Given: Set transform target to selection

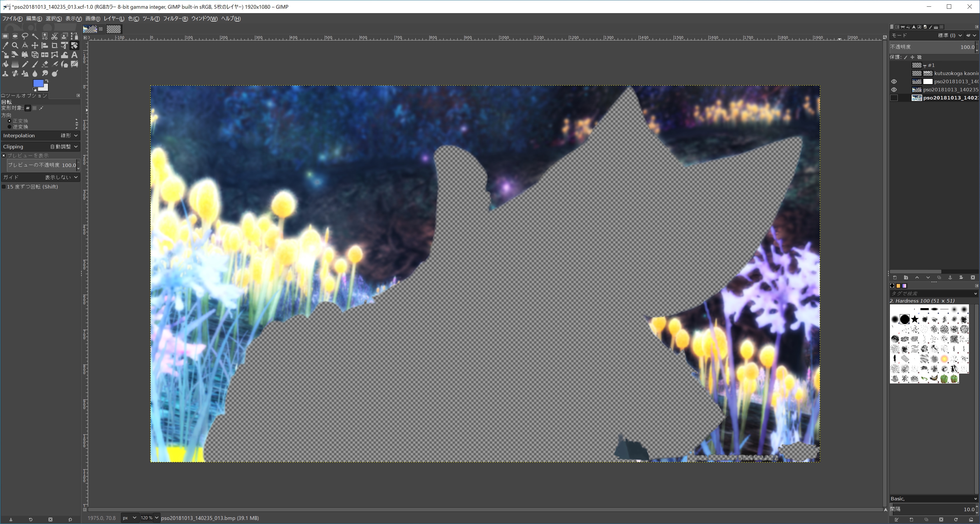Looking at the screenshot, I should tap(34, 108).
